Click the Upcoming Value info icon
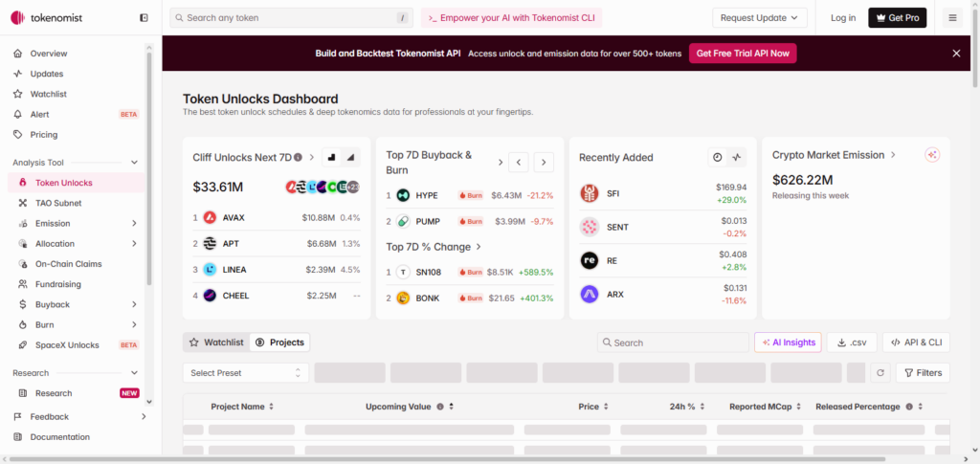Screen dimensions: 980x464 pos(440,407)
